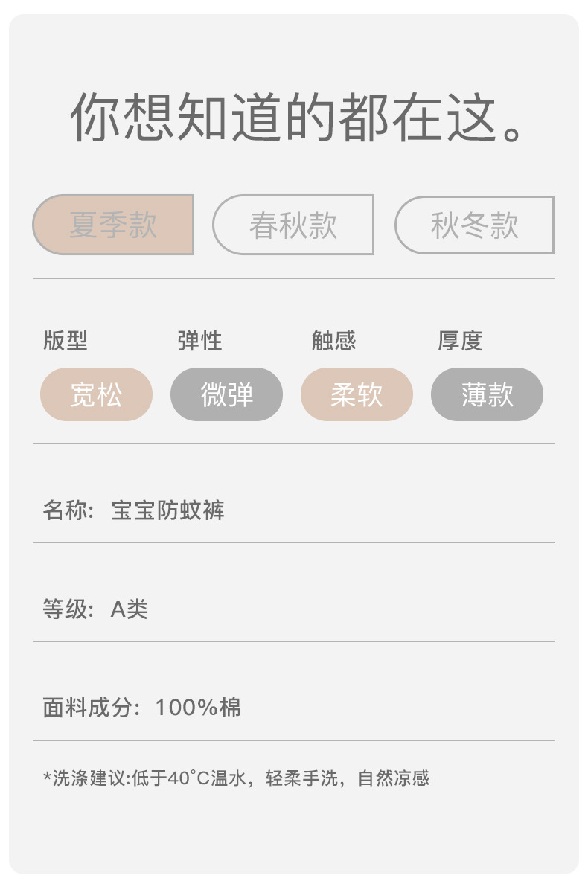Select the 触感 label
This screenshot has width=588, height=887.
tap(333, 341)
